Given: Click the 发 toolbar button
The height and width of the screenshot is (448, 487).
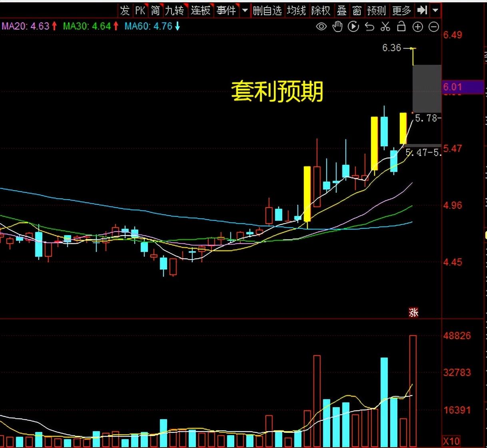Looking at the screenshot, I should point(125,10).
